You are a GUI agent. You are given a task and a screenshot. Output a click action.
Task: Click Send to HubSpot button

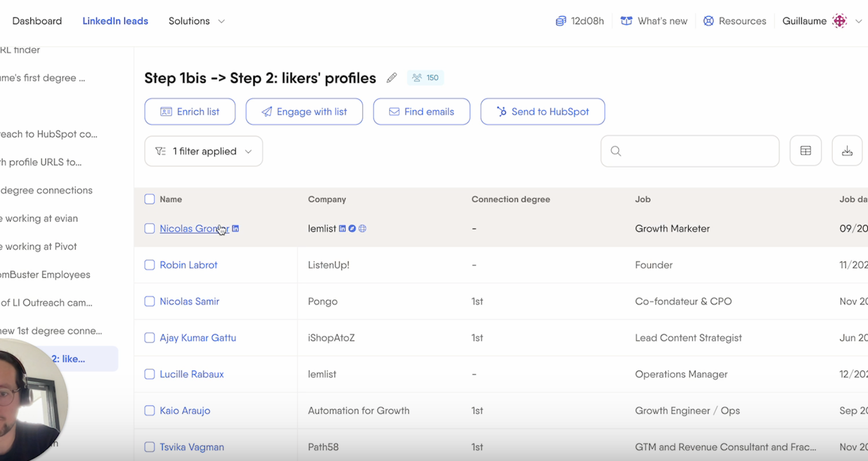coord(543,112)
